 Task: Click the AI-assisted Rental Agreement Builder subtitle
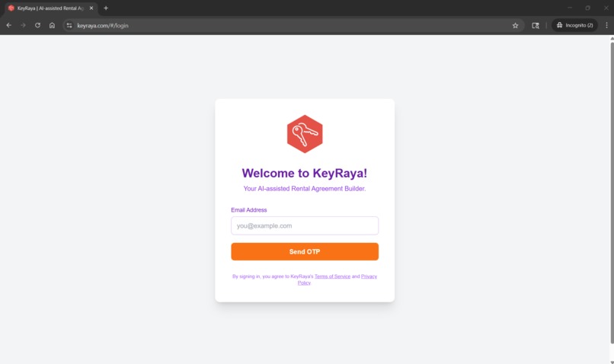(x=305, y=189)
